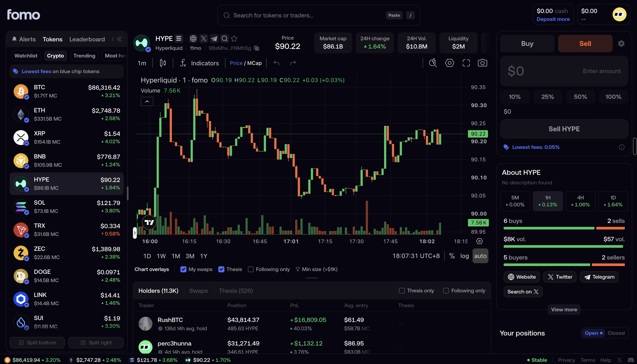Show fee info next to Lowest fees
Screen dimensions: 637x364
(x=622, y=147)
